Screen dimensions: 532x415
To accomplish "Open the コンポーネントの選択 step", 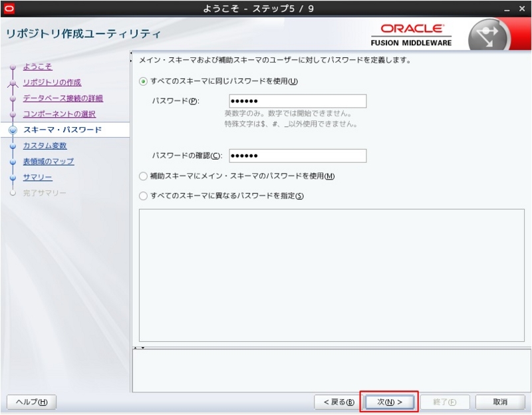I will pyautogui.click(x=59, y=114).
